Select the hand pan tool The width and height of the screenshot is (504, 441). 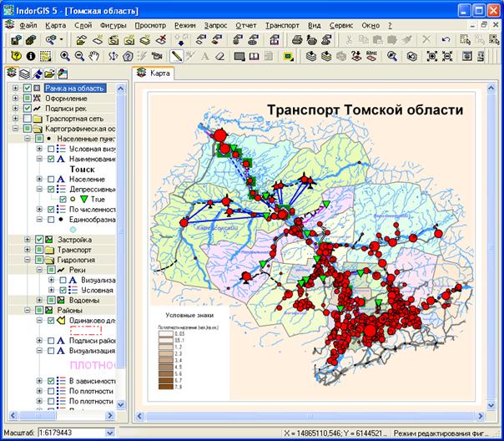click(x=95, y=56)
